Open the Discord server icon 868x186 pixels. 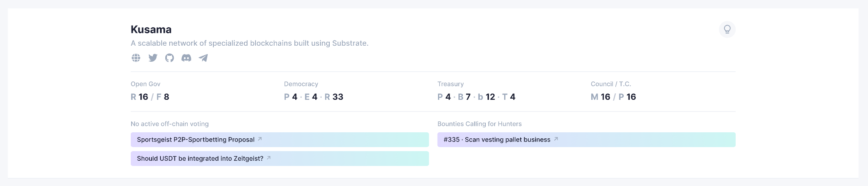[187, 58]
